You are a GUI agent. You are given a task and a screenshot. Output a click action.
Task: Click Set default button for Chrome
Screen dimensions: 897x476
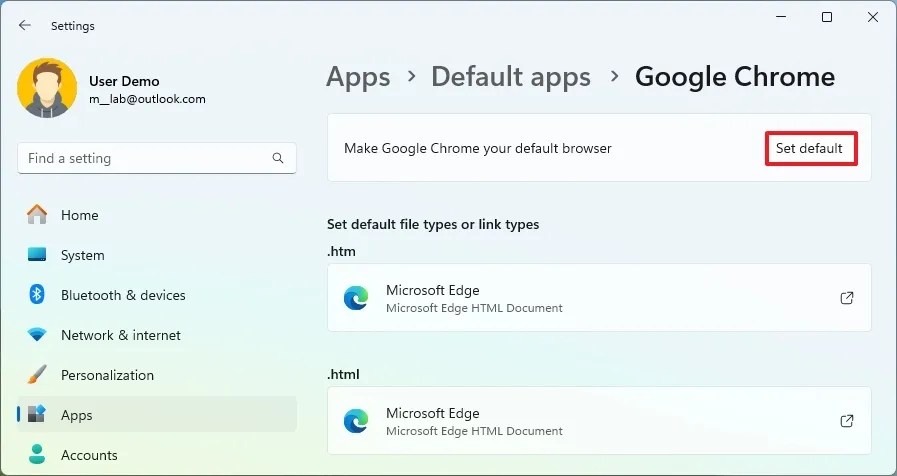[811, 148]
